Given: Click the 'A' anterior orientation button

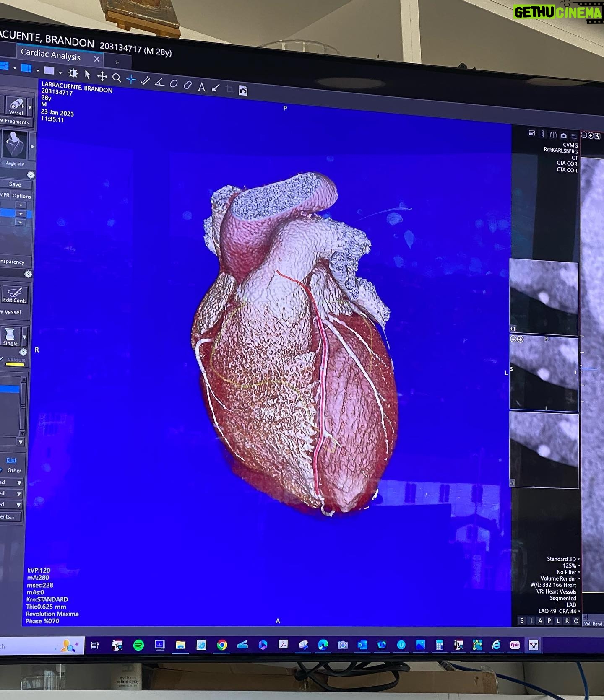Looking at the screenshot, I should point(540,621).
